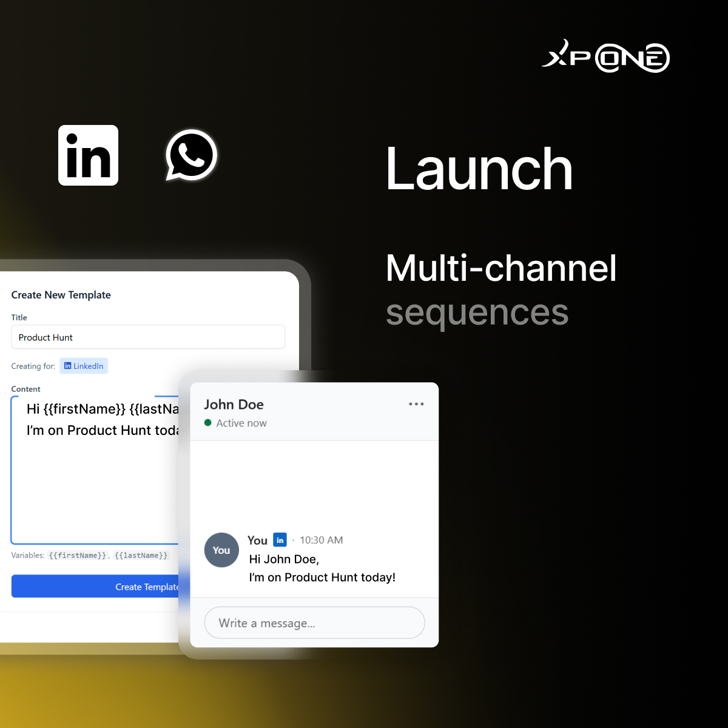The image size is (728, 728).
Task: Switch to the Create New Template view
Action: point(61,295)
